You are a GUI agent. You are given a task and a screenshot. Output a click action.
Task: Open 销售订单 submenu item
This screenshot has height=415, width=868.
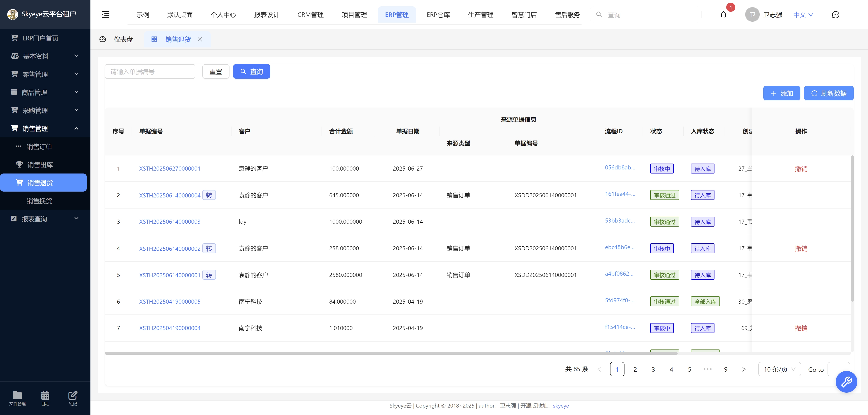45,146
